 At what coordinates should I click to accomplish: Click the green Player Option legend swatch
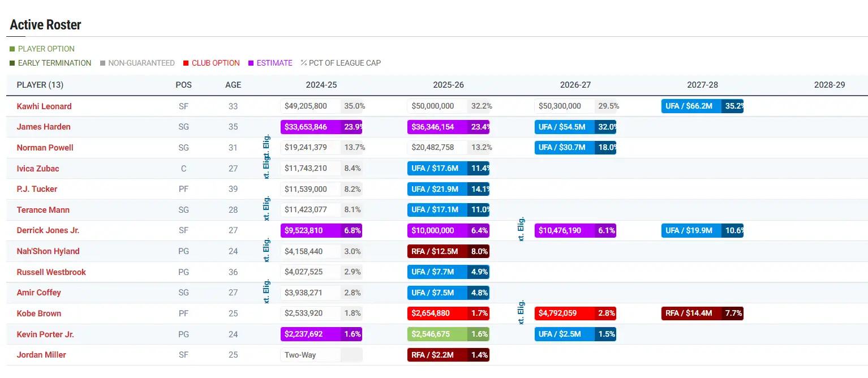coord(12,49)
